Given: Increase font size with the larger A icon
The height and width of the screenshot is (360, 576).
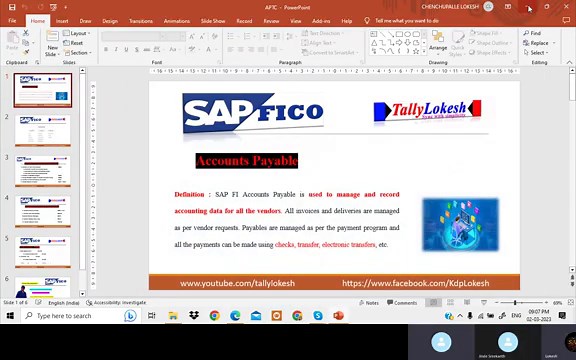Looking at the screenshot, I should click(x=192, y=36).
